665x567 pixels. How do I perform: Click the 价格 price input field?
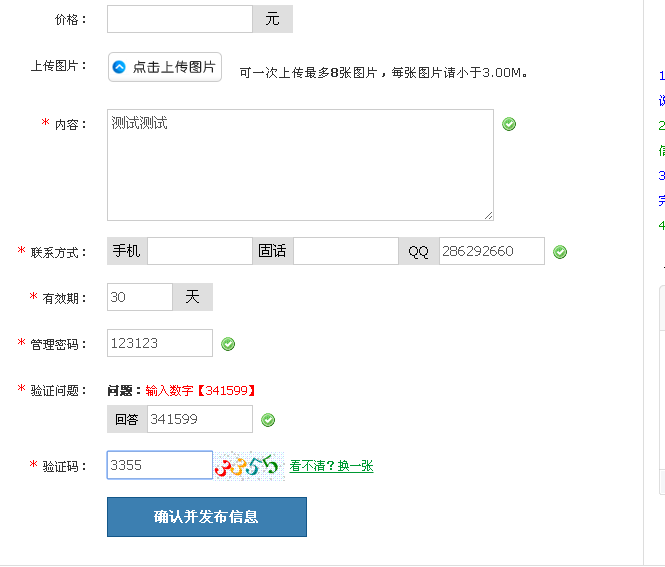pyautogui.click(x=179, y=19)
